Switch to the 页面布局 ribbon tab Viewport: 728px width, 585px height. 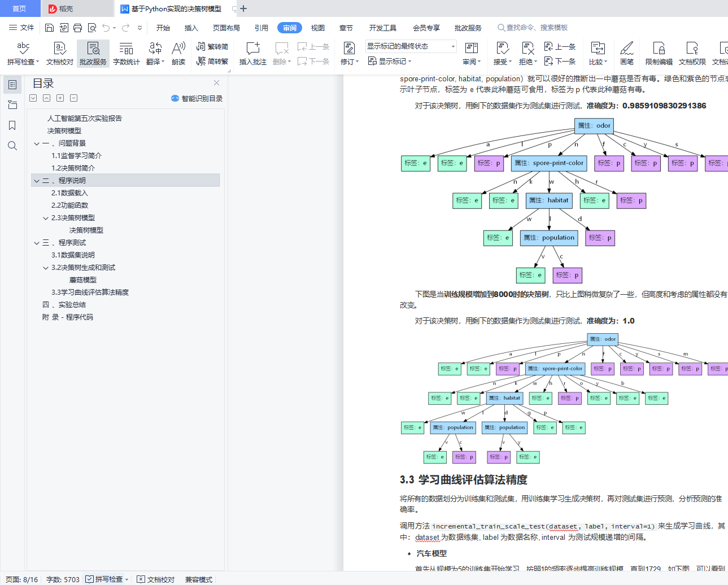[226, 28]
